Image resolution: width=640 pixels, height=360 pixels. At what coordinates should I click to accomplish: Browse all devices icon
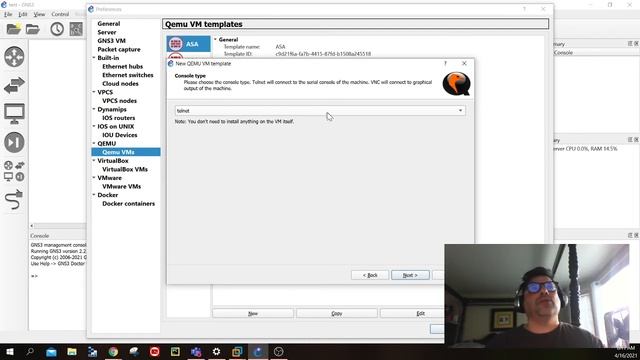pos(14,171)
